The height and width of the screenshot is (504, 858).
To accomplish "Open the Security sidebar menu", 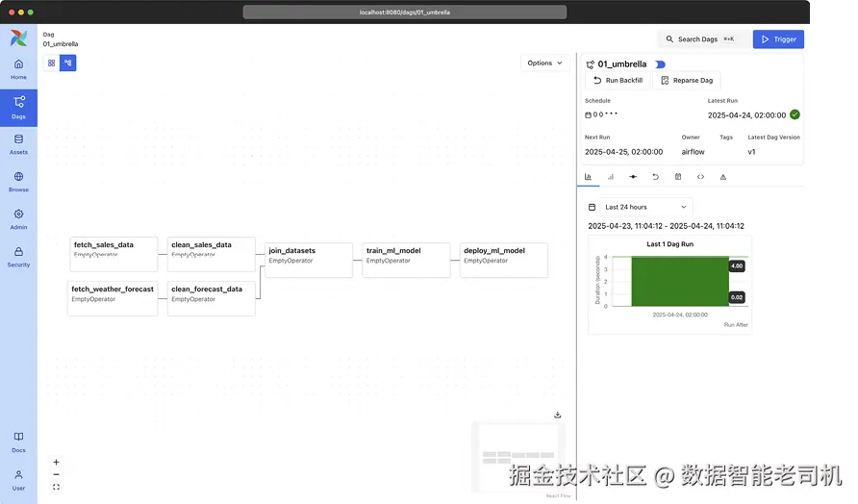I will 18,257.
